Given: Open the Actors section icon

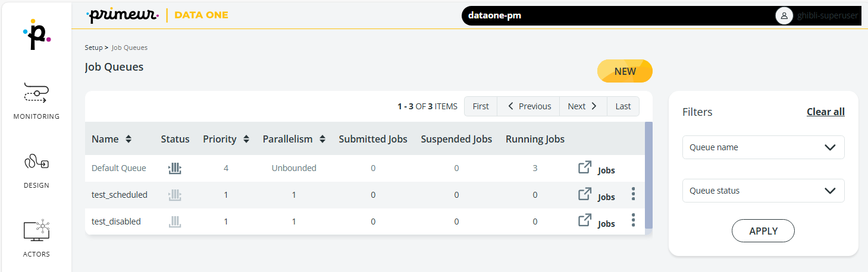Looking at the screenshot, I should 36,230.
